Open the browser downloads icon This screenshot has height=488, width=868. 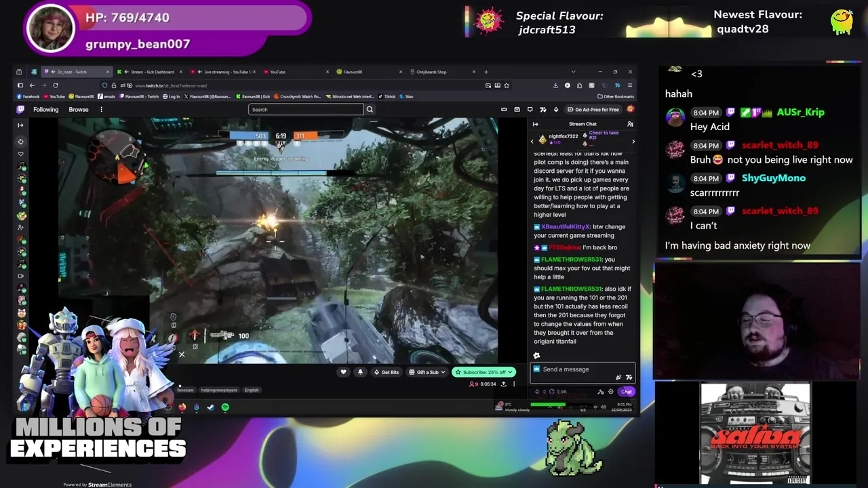click(555, 85)
